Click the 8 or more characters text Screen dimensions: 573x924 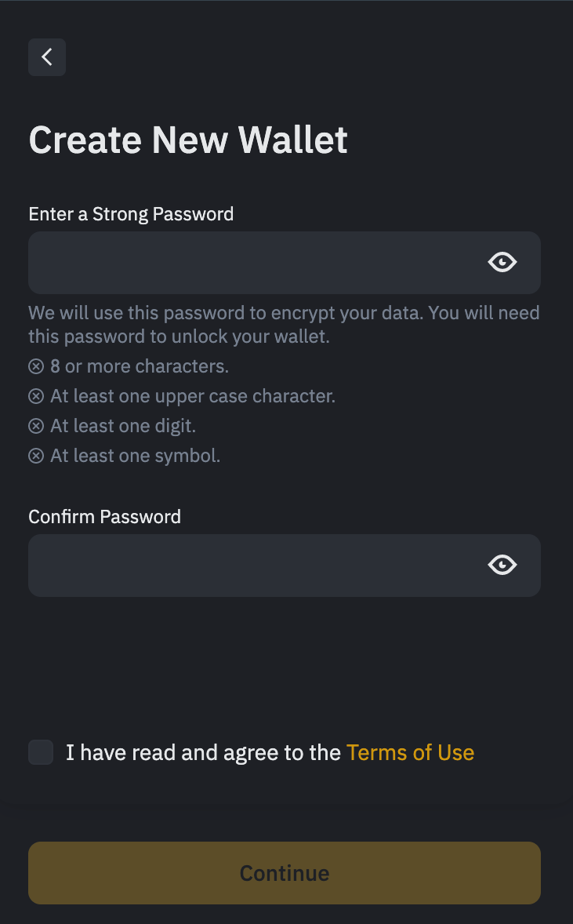click(140, 366)
